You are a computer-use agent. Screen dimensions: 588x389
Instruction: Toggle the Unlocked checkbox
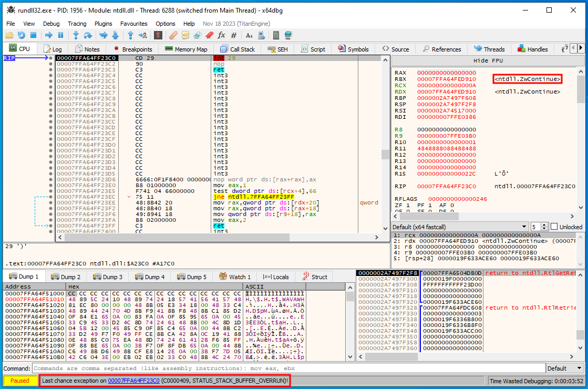(x=554, y=227)
